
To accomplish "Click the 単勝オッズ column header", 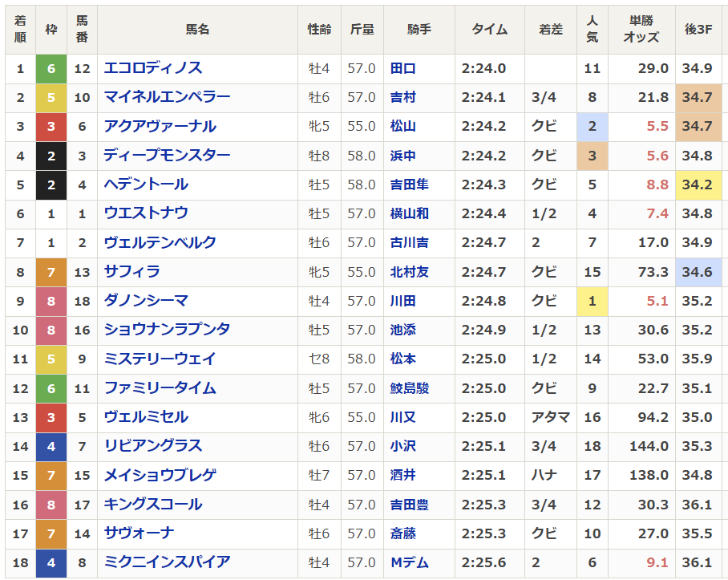I will [x=641, y=29].
